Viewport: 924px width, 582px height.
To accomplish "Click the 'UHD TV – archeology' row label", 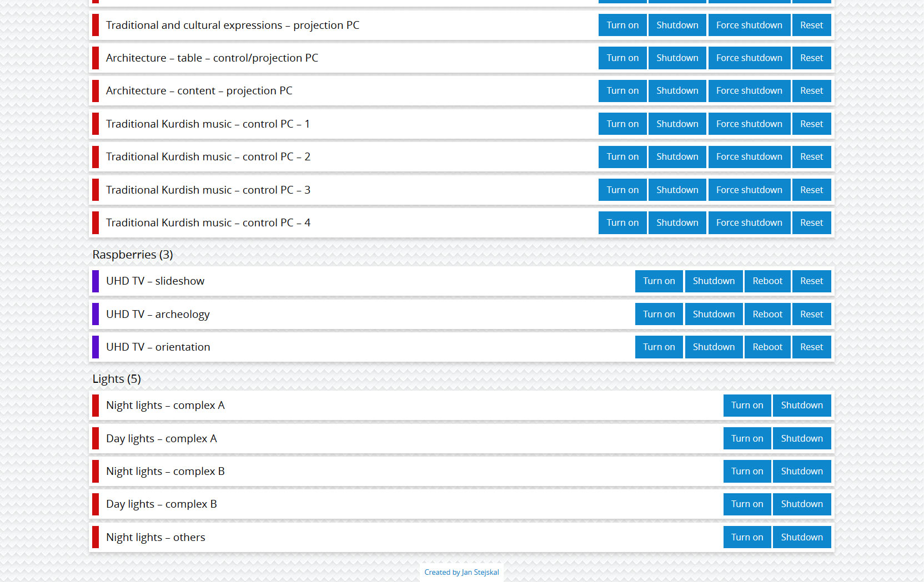I will pos(158,314).
